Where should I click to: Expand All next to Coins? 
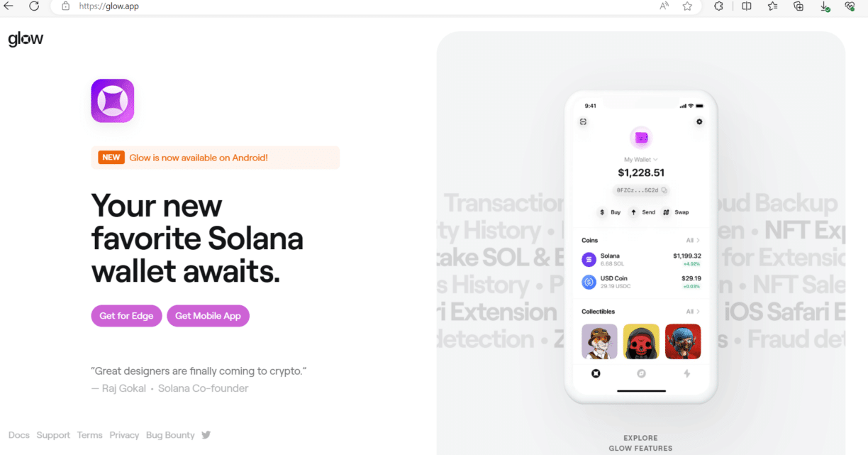tap(693, 241)
